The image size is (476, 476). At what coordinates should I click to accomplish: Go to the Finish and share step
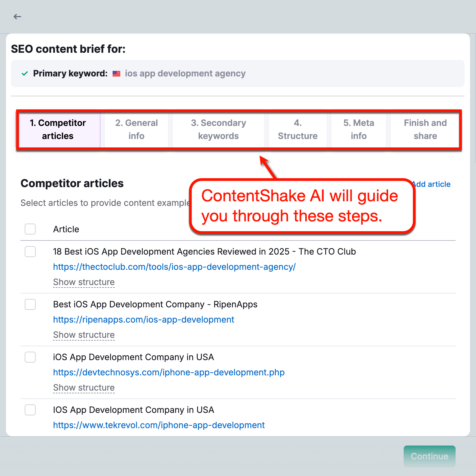[x=425, y=129]
